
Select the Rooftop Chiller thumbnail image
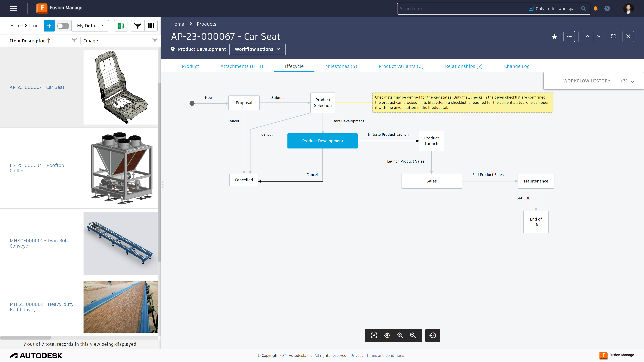(x=120, y=168)
